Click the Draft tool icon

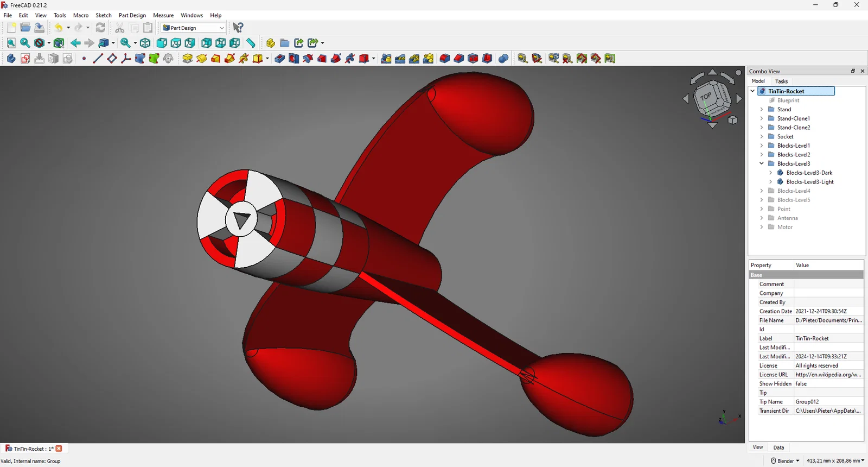[x=473, y=59]
